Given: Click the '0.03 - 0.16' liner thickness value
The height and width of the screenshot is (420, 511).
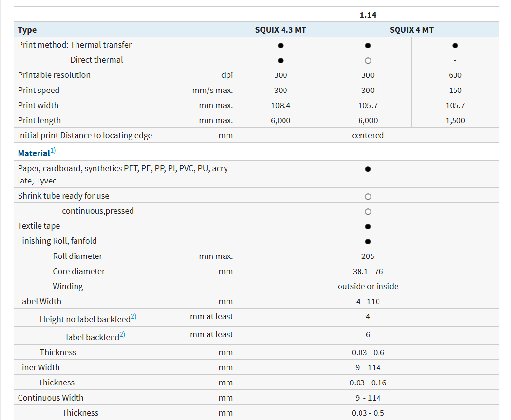Looking at the screenshot, I should point(368,383).
